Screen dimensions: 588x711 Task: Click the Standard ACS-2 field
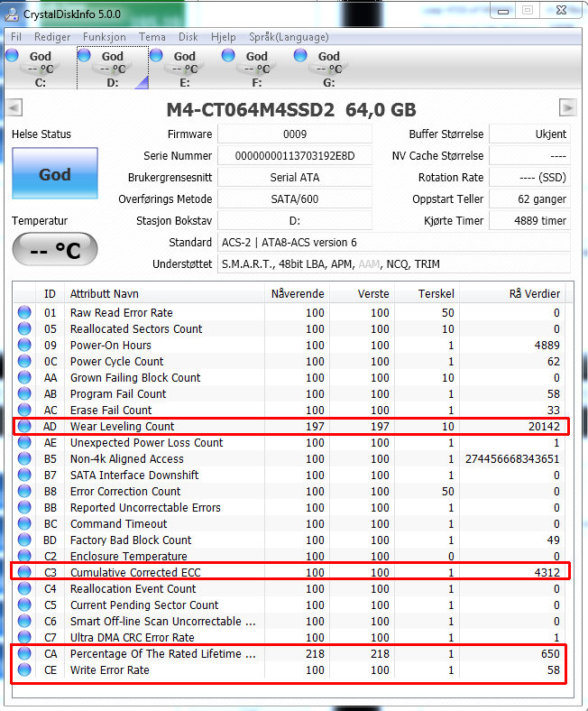tap(394, 243)
